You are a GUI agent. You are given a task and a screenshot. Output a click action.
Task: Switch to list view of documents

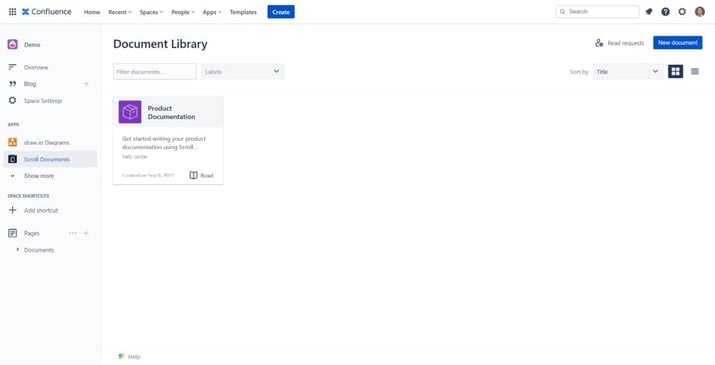(x=694, y=71)
